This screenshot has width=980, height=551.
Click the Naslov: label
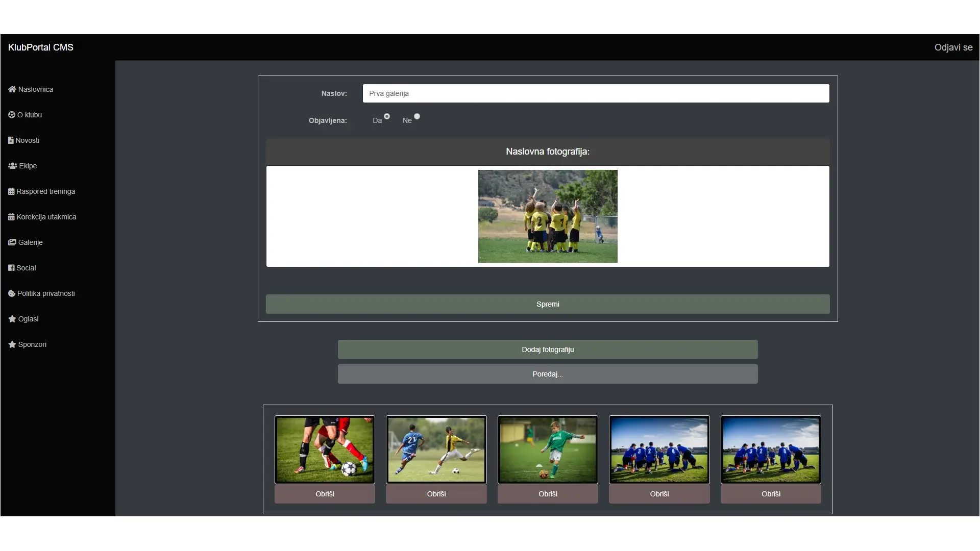(x=334, y=93)
